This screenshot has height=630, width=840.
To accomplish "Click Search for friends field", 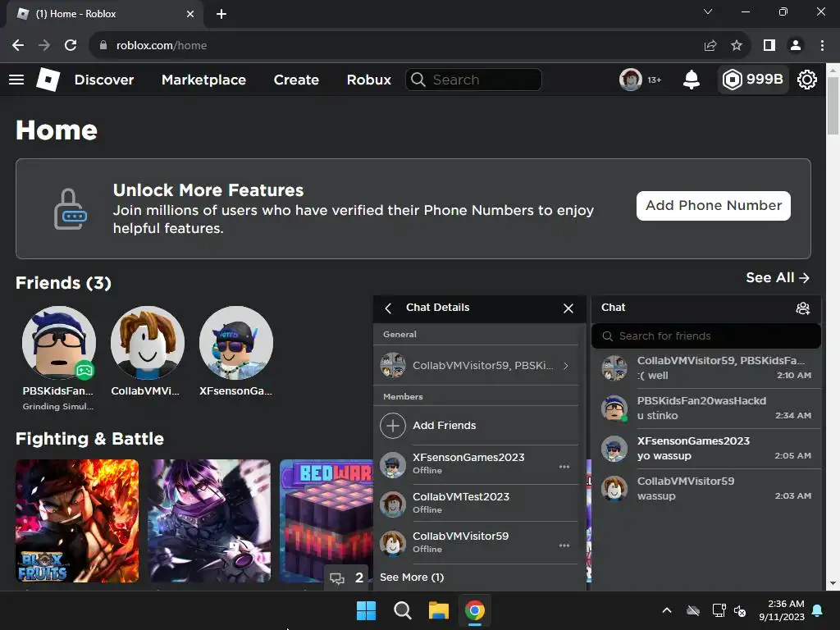I will (x=706, y=336).
